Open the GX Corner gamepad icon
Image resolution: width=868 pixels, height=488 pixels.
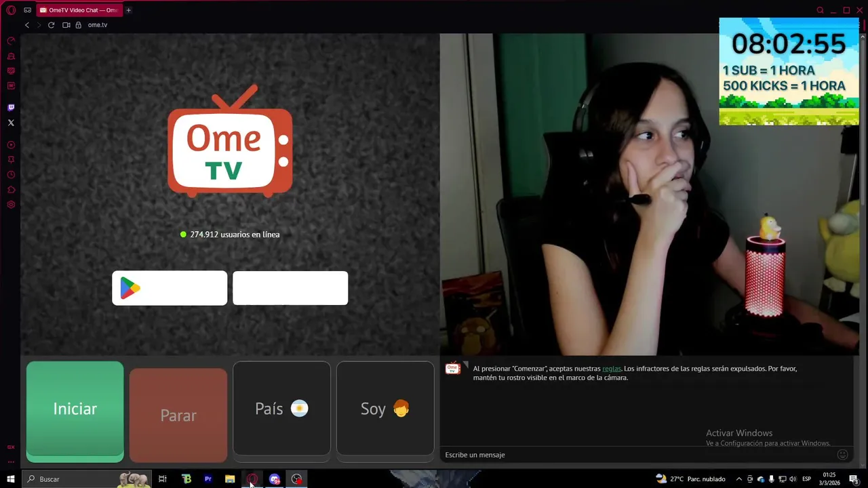point(27,10)
